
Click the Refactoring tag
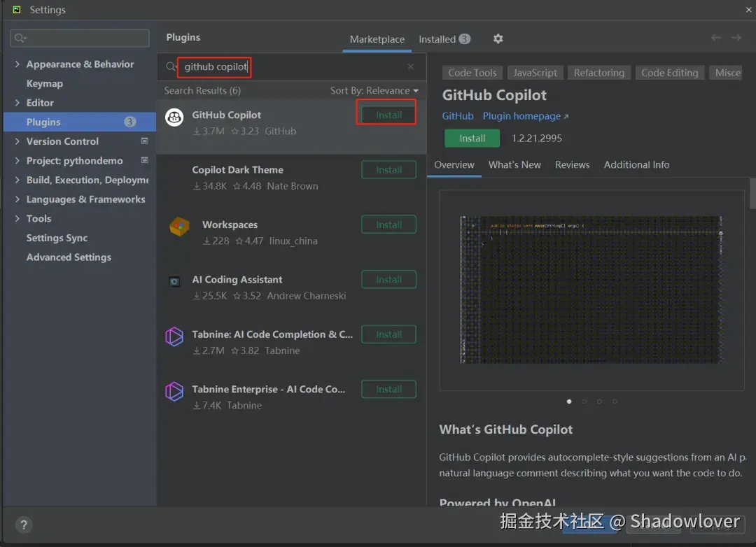point(598,73)
